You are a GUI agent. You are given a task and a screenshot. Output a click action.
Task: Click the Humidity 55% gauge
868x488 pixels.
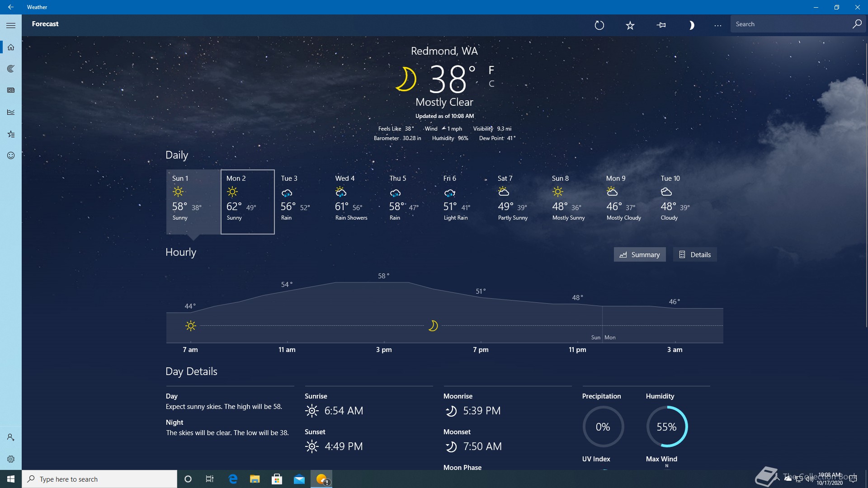tap(667, 427)
